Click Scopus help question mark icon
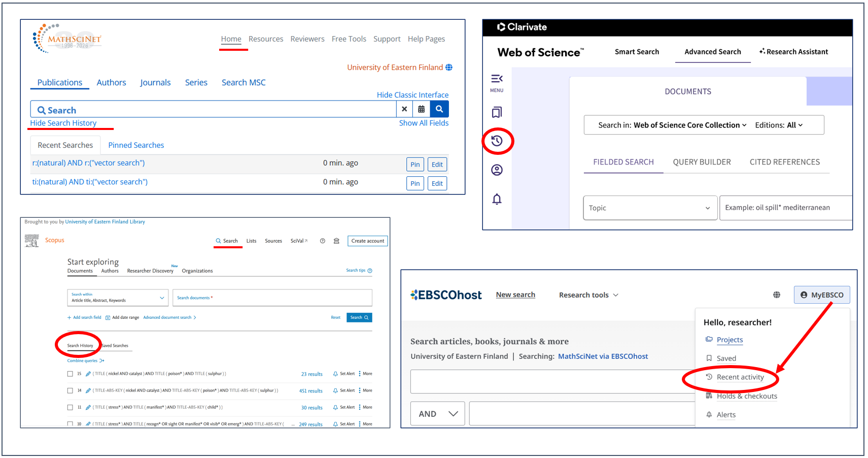The image size is (868, 458). (323, 241)
